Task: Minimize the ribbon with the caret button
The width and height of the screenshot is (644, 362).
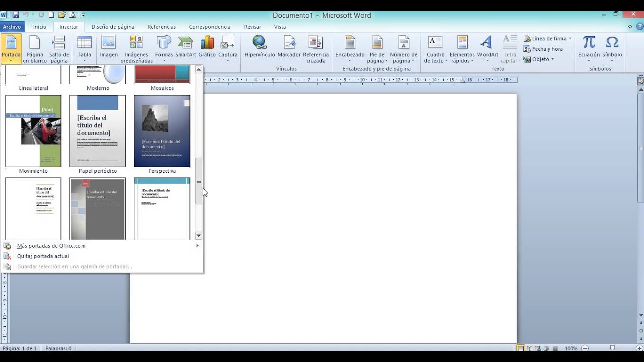Action: tap(630, 27)
